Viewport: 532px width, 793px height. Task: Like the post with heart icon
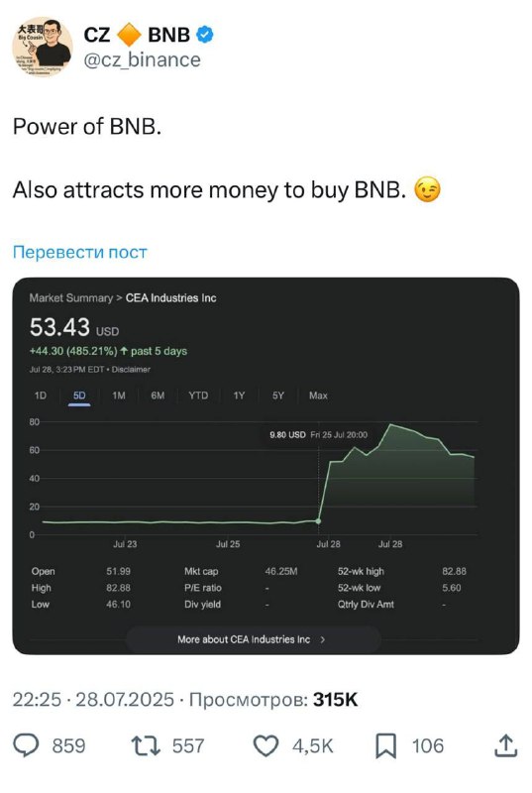(x=266, y=746)
